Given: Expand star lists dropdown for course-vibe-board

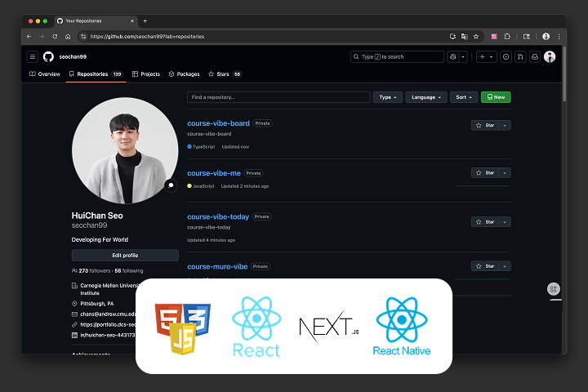Looking at the screenshot, I should point(505,125).
